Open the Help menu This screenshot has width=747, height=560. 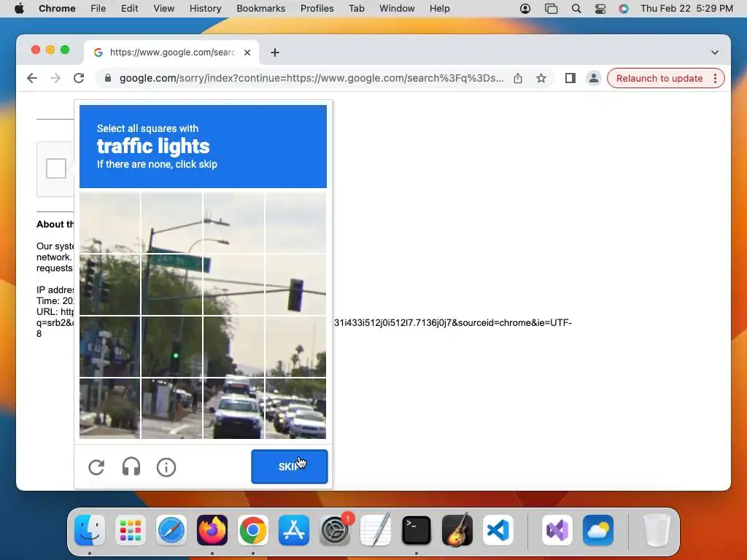(x=439, y=9)
